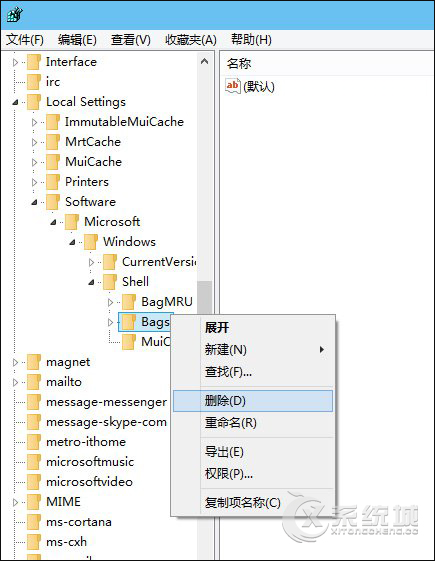The image size is (435, 561).
Task: Click the ab string value icon for (默认)
Action: coord(233,86)
